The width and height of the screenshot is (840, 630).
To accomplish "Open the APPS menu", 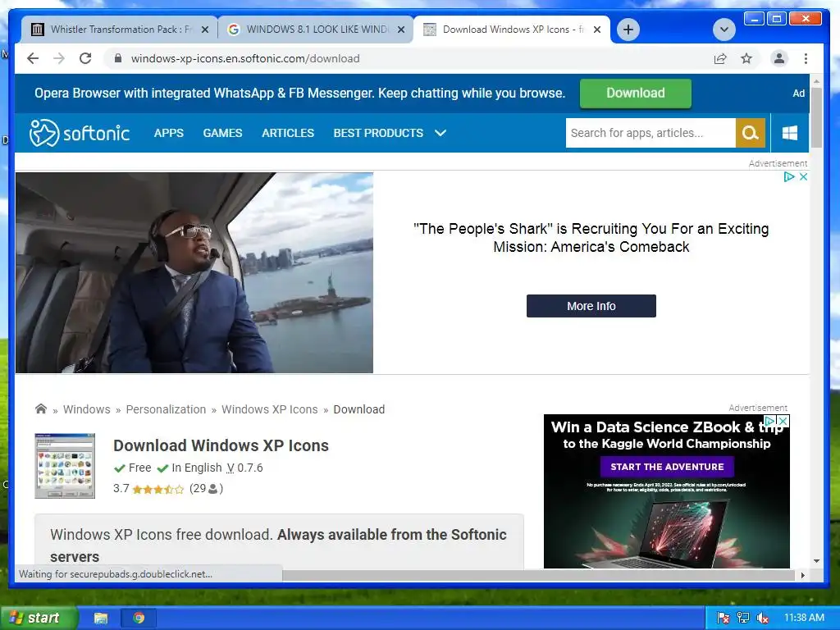I will pos(169,133).
